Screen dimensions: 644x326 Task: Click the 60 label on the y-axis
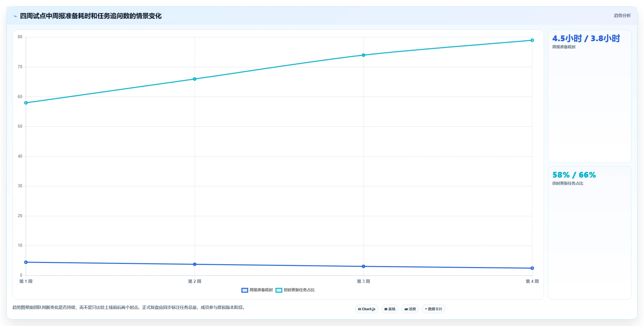[x=20, y=97]
